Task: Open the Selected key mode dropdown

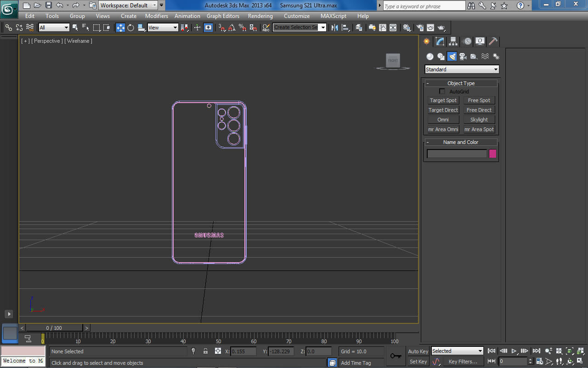Action: coord(457,351)
